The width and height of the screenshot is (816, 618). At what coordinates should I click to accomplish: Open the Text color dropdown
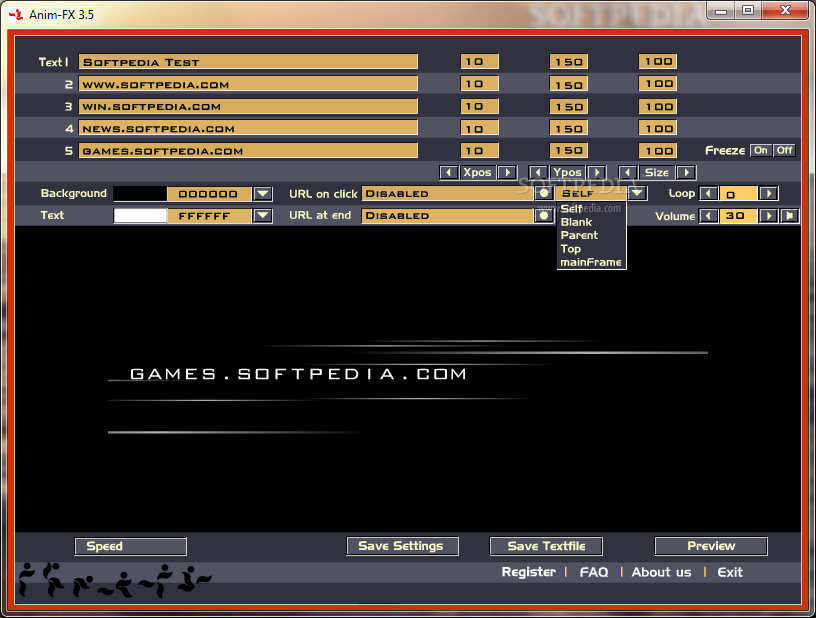point(263,215)
